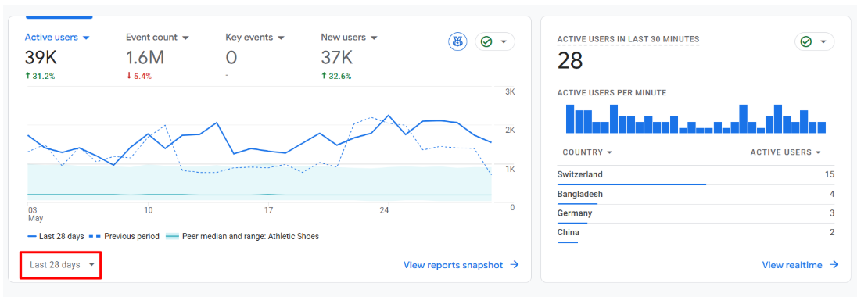Click the Key events value of 0
The height and width of the screenshot is (297, 868).
[231, 57]
